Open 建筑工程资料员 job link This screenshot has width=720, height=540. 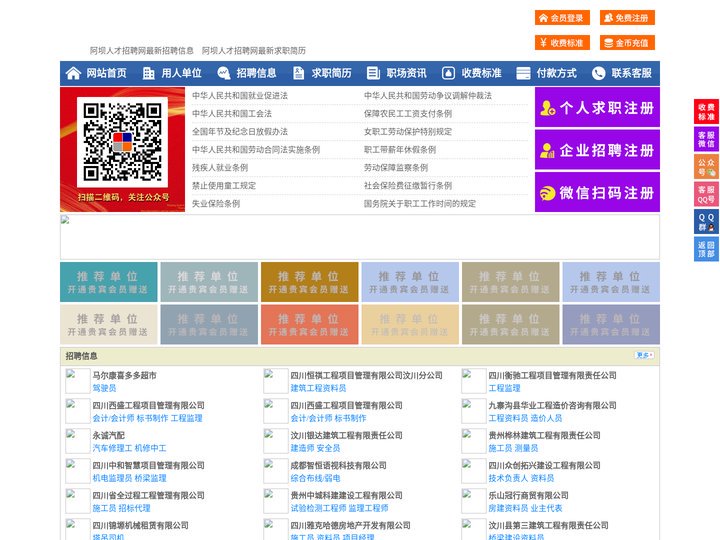point(318,388)
